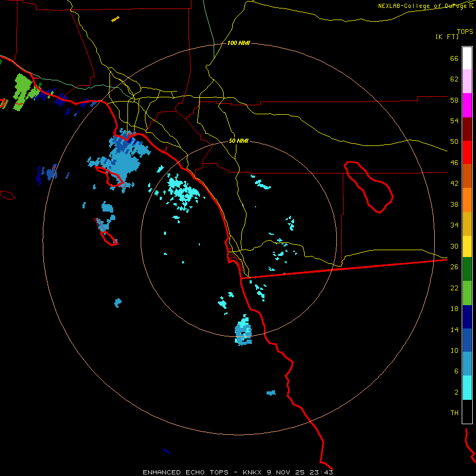476x476 pixels.
Task: Click the white swatch on the tops scale
Action: pos(467,58)
